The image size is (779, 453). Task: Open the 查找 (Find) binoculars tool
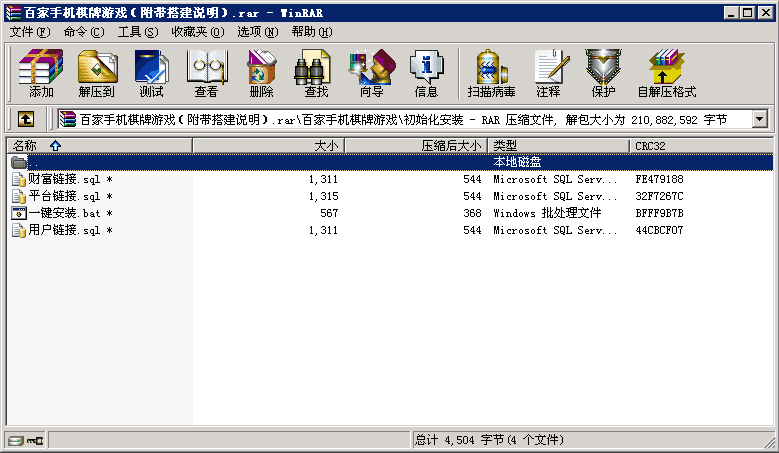tap(316, 74)
